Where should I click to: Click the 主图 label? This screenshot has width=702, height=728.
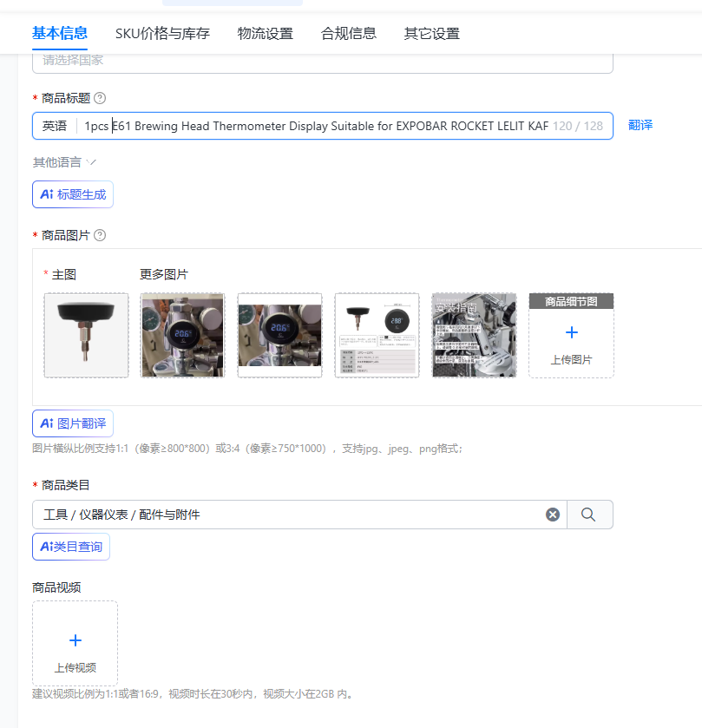coord(64,274)
